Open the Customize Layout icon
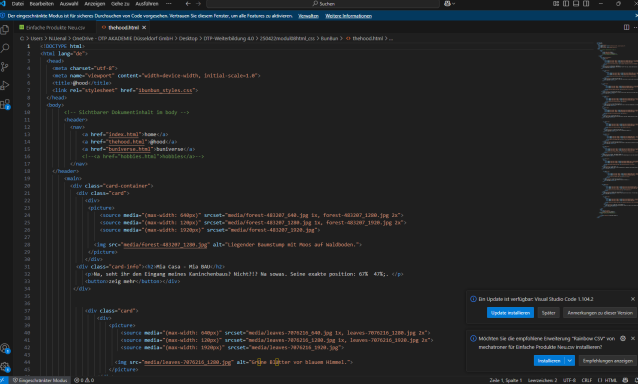This screenshot has width=638, height=384. coord(556,4)
